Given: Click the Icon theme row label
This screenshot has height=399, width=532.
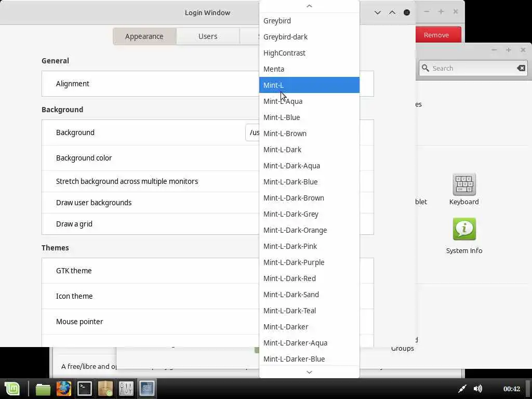Looking at the screenshot, I should (74, 296).
